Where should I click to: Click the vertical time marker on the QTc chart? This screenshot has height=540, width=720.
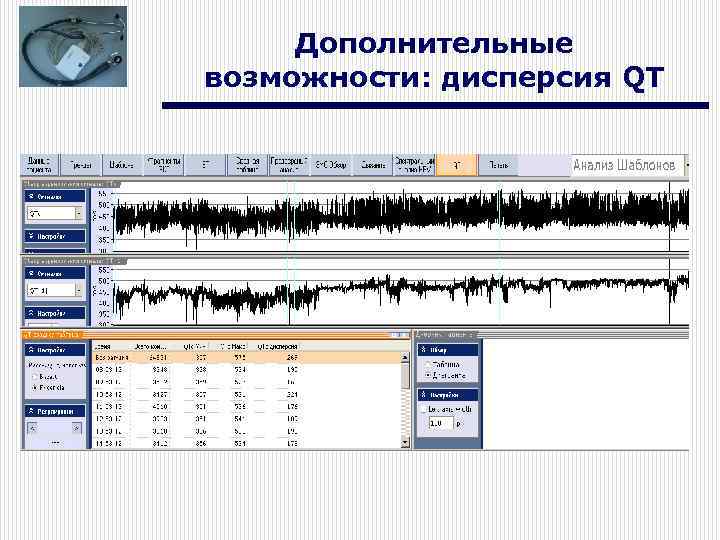pyautogui.click(x=669, y=217)
